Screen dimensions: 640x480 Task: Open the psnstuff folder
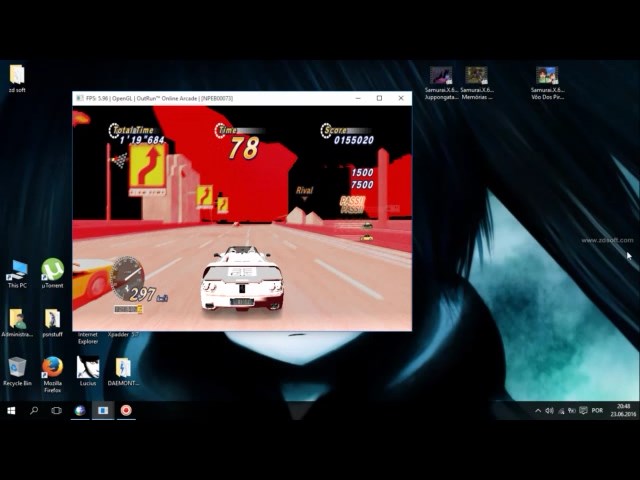click(52, 319)
